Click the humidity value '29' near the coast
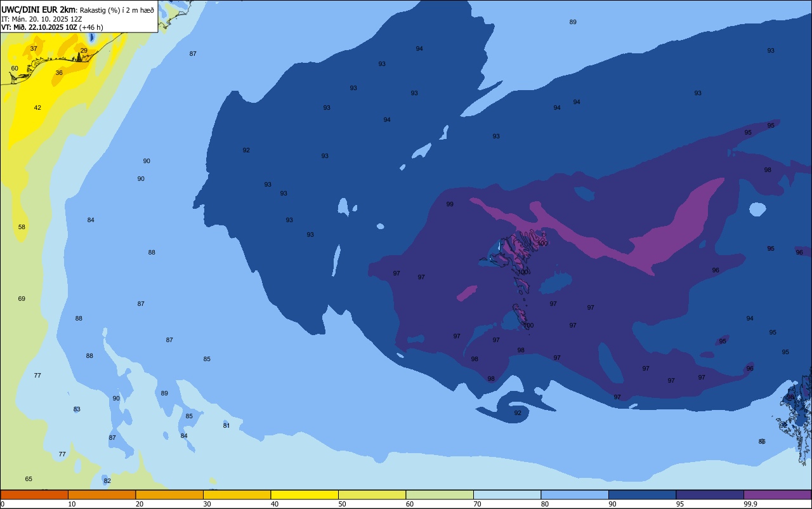The image size is (812, 509). [84, 50]
